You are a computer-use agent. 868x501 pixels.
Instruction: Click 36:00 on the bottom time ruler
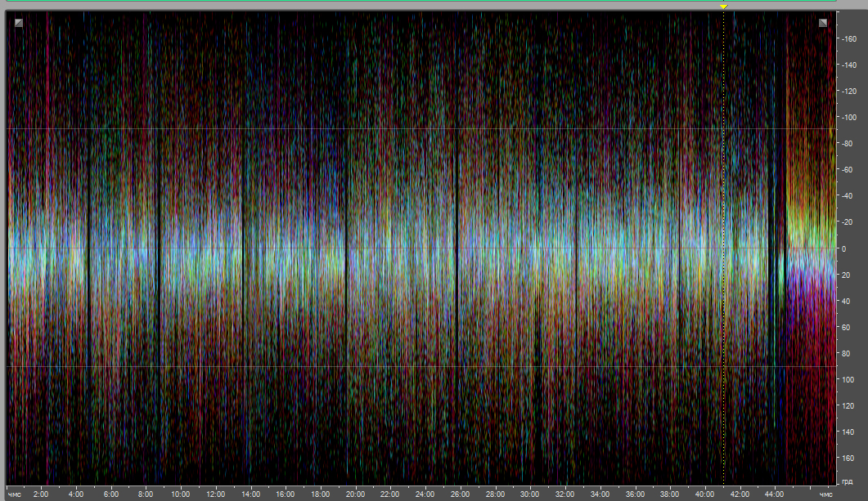click(635, 494)
